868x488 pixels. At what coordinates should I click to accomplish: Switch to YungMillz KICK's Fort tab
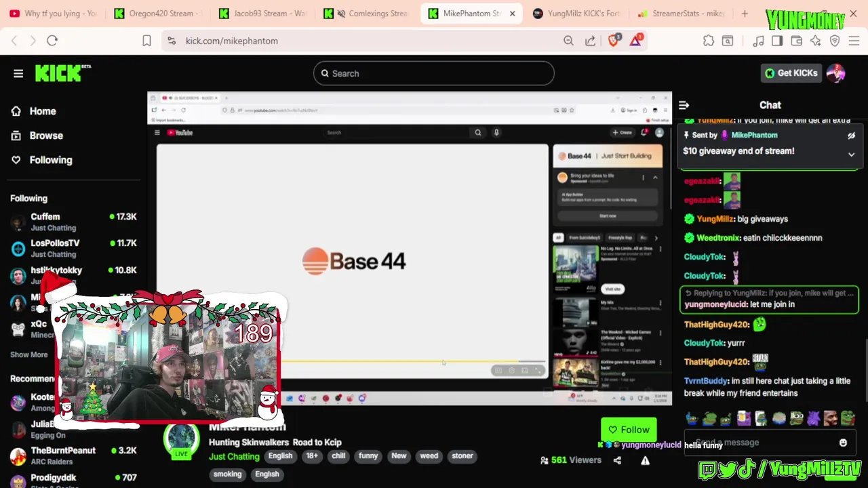coord(575,14)
